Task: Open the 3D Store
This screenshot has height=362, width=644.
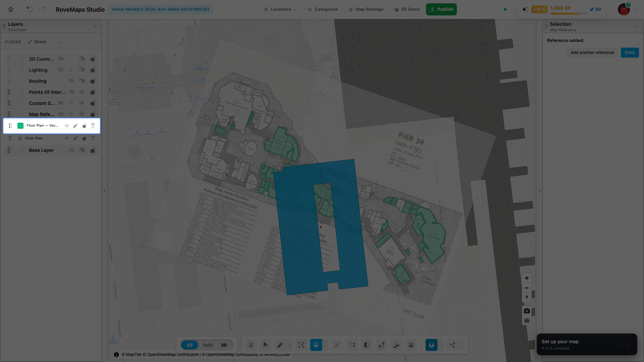Action: click(x=407, y=9)
